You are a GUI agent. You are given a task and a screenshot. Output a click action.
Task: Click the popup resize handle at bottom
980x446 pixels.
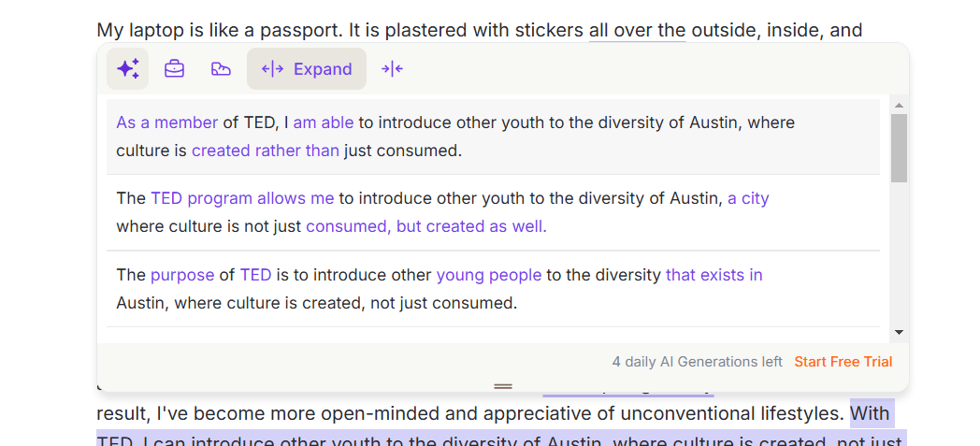[x=503, y=385]
